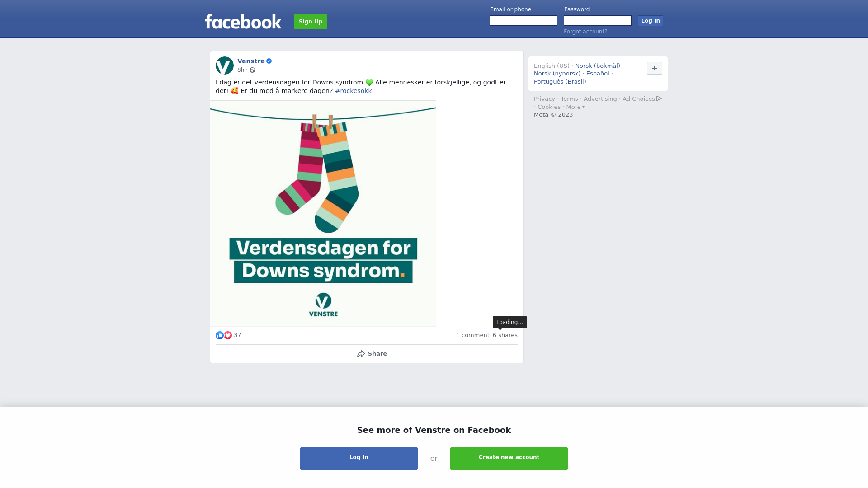Click the verified badge next to Venstre
The image size is (868, 488).
[269, 61]
